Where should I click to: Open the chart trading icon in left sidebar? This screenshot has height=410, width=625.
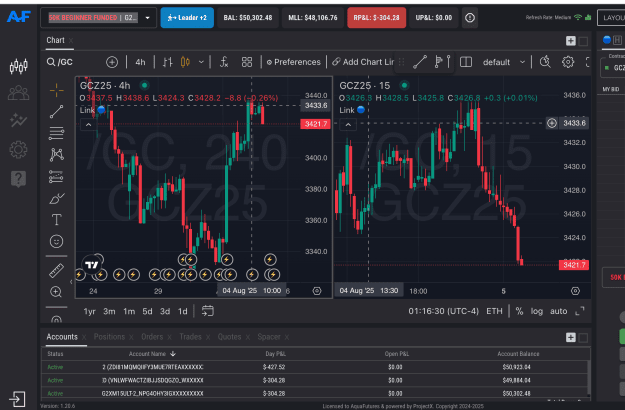pyautogui.click(x=18, y=66)
